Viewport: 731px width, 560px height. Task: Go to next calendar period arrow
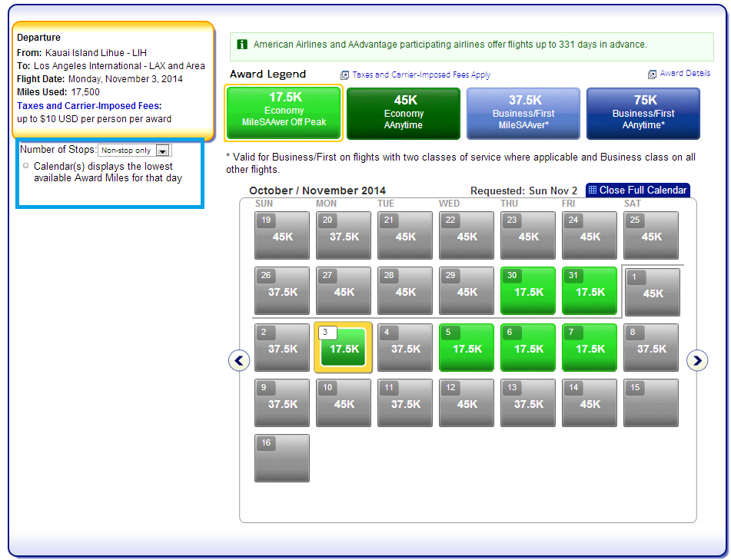coord(697,360)
